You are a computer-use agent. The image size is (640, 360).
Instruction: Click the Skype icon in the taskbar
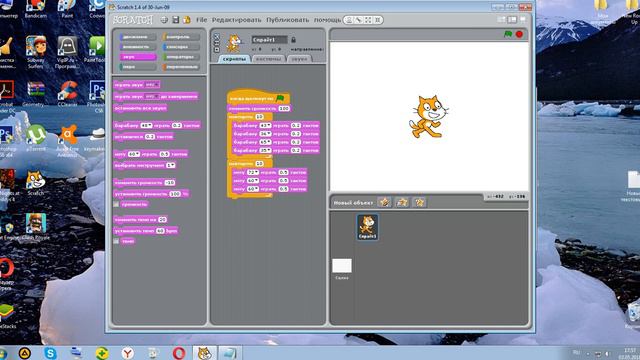tap(51, 353)
